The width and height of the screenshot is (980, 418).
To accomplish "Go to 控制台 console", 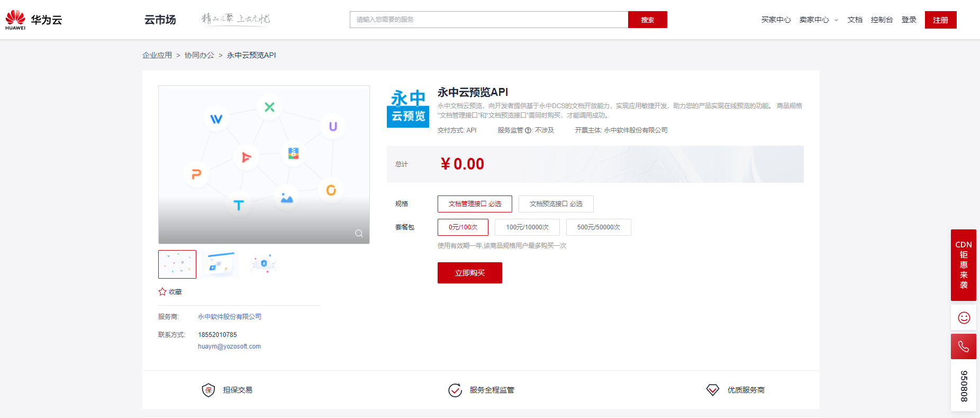I will click(882, 20).
